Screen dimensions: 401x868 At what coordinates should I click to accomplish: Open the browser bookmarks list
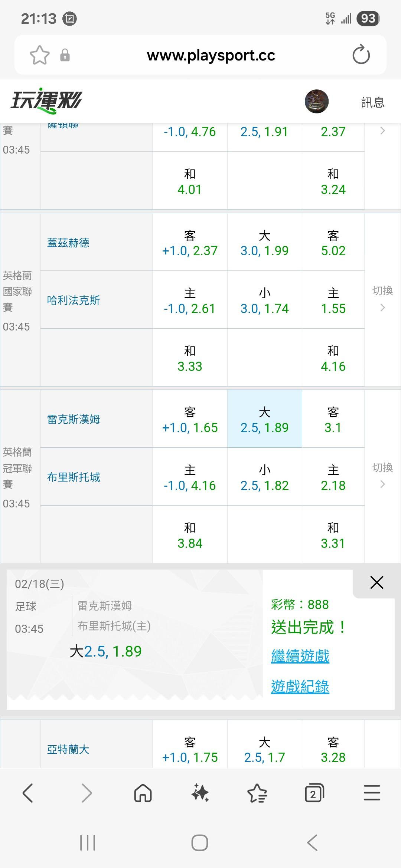coord(257,793)
